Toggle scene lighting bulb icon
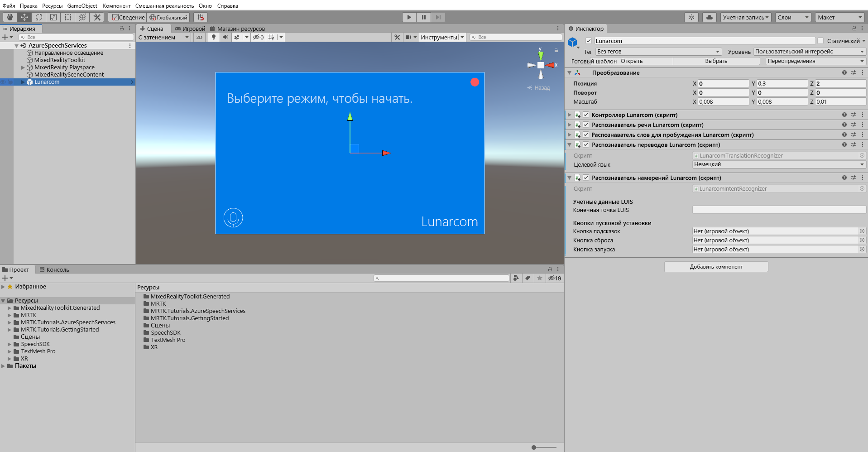Screen dimensions: 868x452 click(214, 37)
